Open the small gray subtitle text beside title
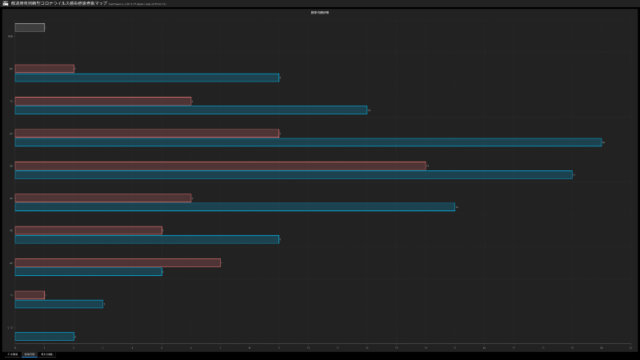Screen dimensions: 640x360 coord(138,4)
